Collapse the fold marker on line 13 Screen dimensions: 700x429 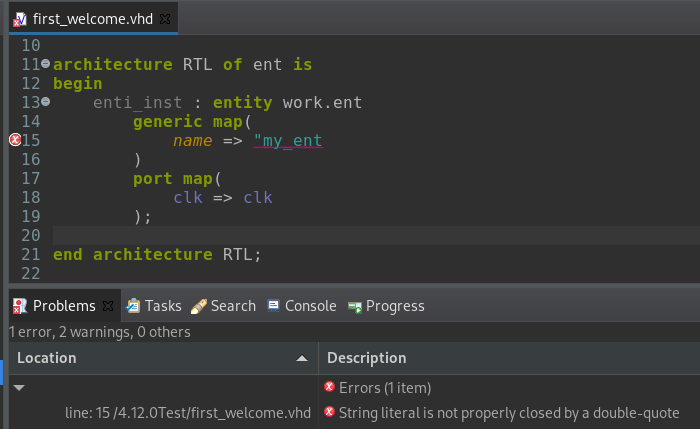46,102
